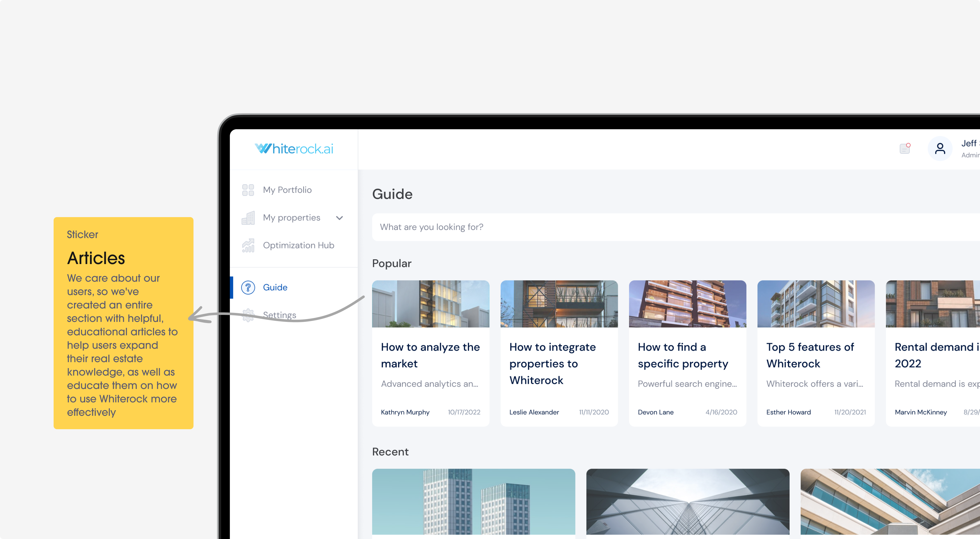980x539 pixels.
Task: Open 'How to find a specific property' title
Action: 683,355
